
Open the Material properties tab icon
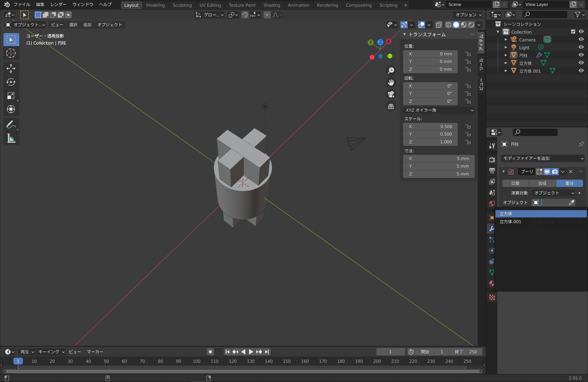point(492,283)
